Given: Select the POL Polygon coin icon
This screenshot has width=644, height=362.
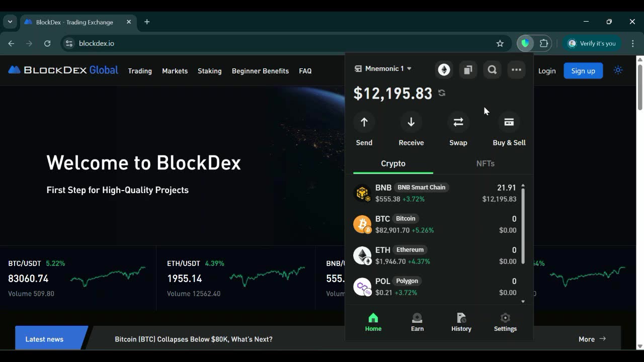Looking at the screenshot, I should (x=362, y=287).
